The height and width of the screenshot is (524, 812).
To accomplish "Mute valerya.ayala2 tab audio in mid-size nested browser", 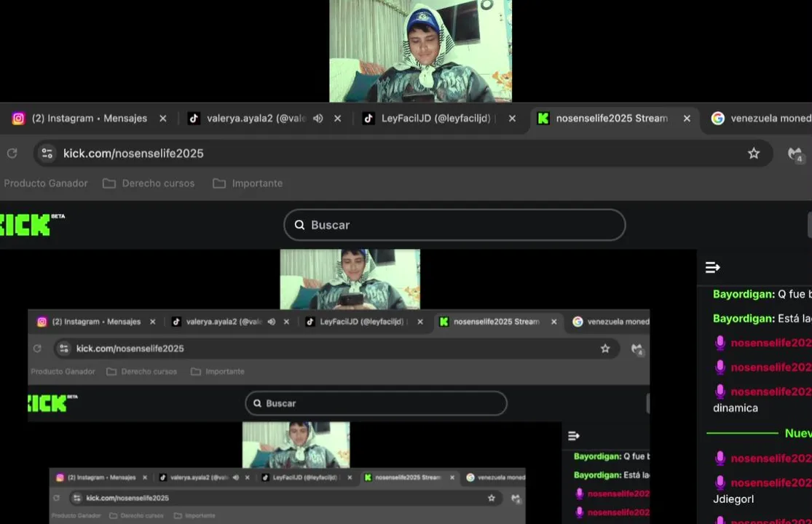I will tap(272, 322).
